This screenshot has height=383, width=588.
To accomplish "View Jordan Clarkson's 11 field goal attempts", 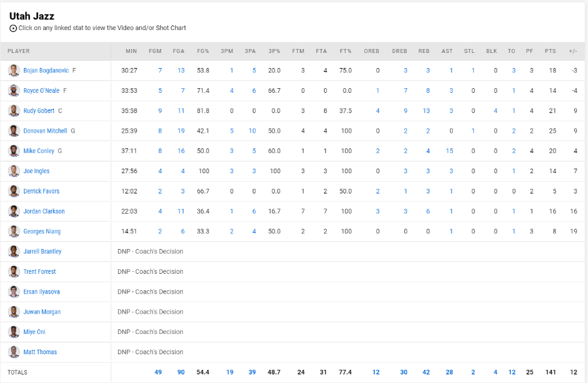I will point(181,211).
